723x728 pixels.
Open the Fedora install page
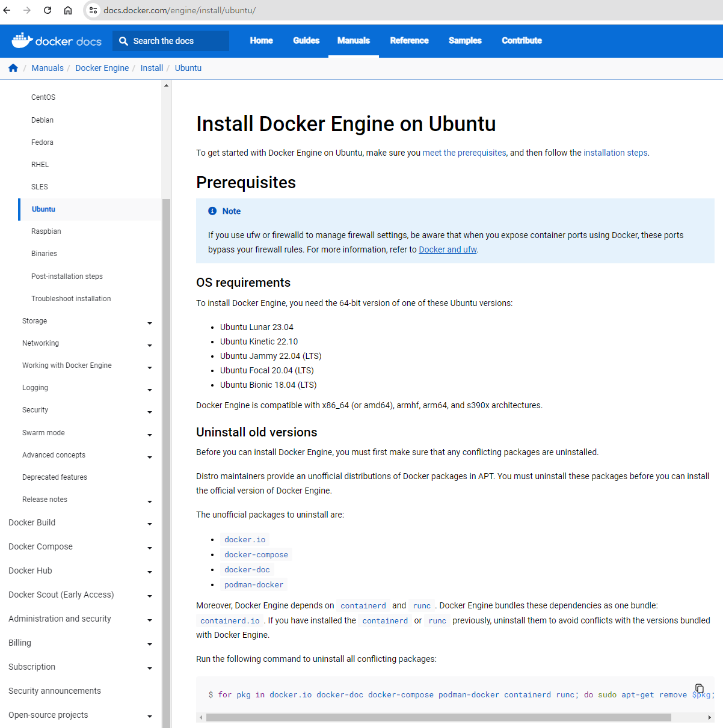coord(42,142)
